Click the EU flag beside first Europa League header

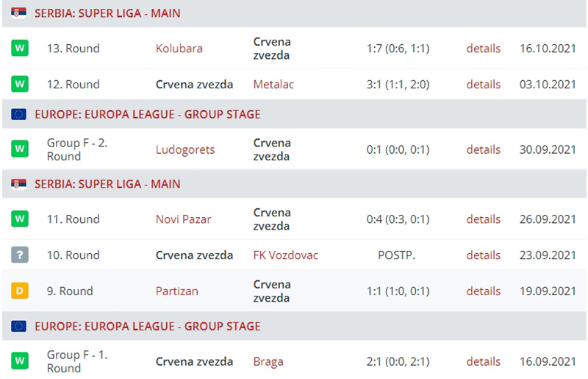click(18, 114)
